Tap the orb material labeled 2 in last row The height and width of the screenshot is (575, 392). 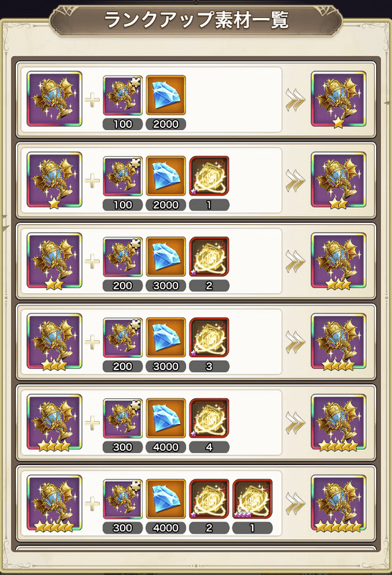point(209,499)
